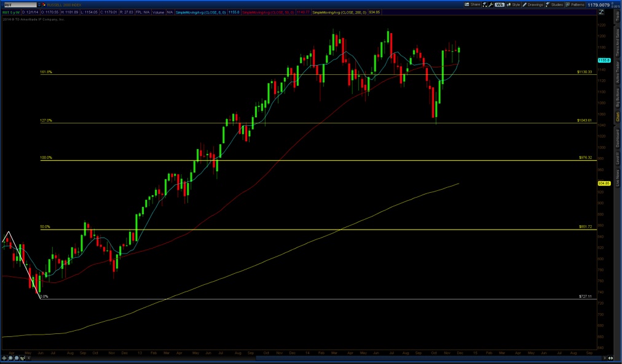Click the zoom in magnifier icon
The height and width of the screenshot is (364, 622).
(x=10, y=358)
